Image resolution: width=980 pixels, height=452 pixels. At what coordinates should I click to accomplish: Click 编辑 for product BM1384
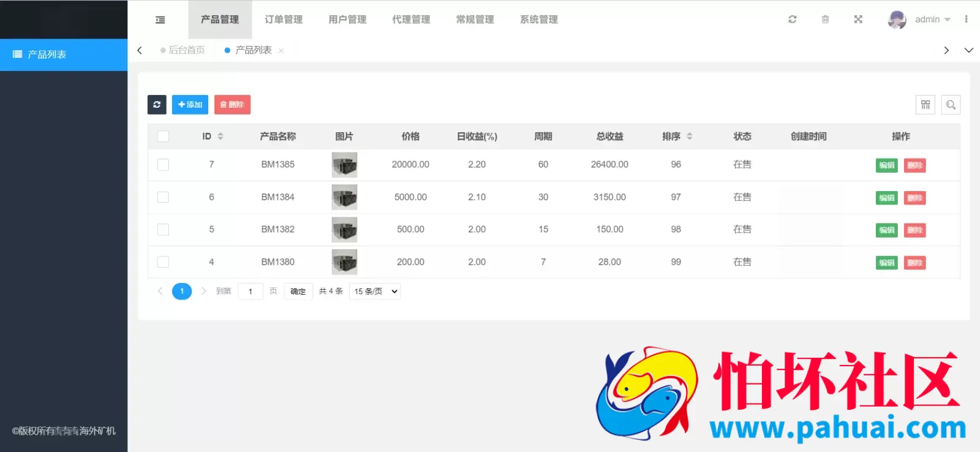pyautogui.click(x=887, y=198)
